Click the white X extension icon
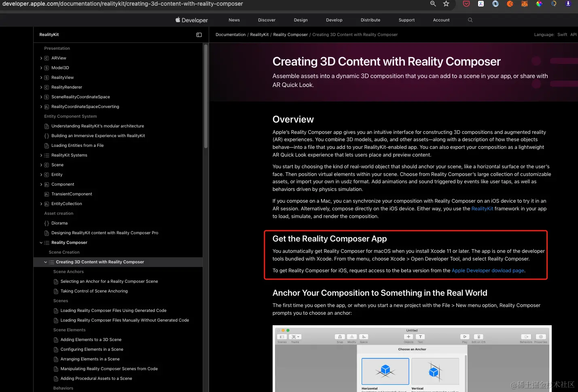Viewport: 578px width, 392px height. (x=481, y=4)
